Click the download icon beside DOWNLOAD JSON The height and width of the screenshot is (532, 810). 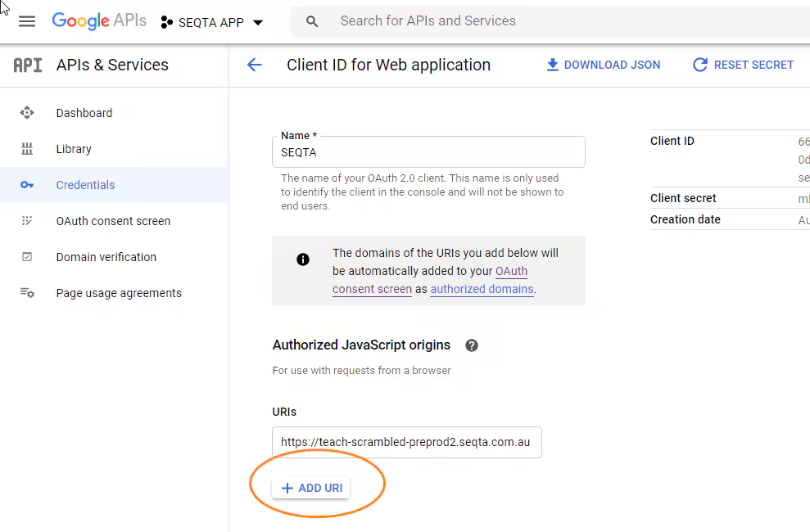pos(553,65)
